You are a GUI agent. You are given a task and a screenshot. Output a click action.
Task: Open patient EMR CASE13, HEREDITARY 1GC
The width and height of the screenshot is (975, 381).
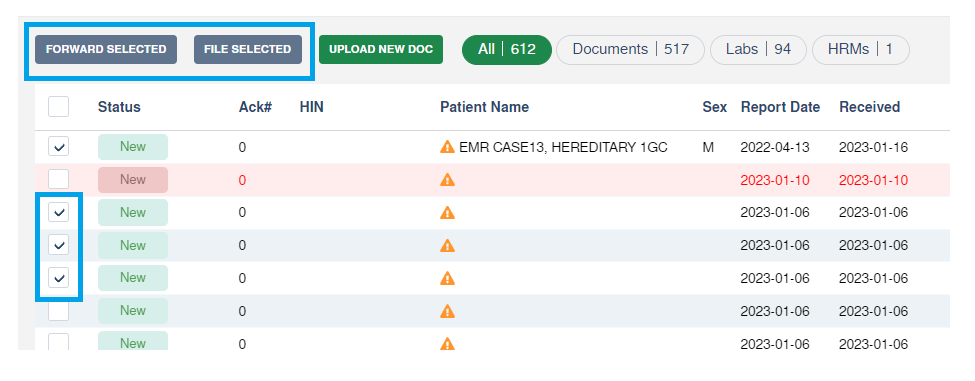[563, 147]
